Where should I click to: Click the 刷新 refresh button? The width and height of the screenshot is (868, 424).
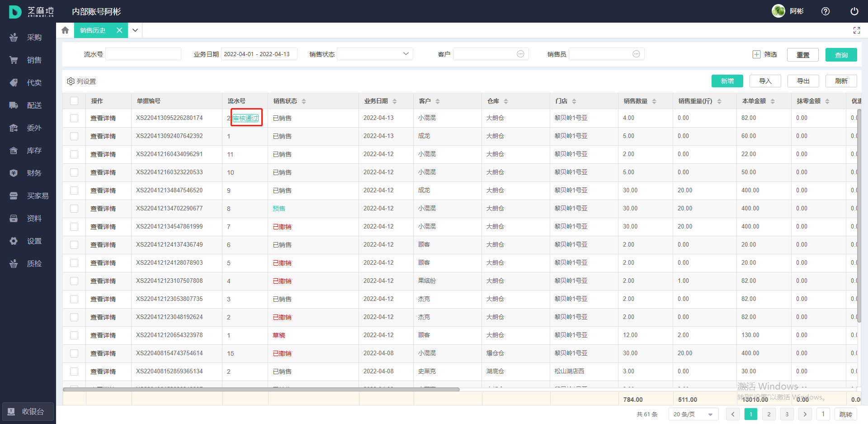841,81
